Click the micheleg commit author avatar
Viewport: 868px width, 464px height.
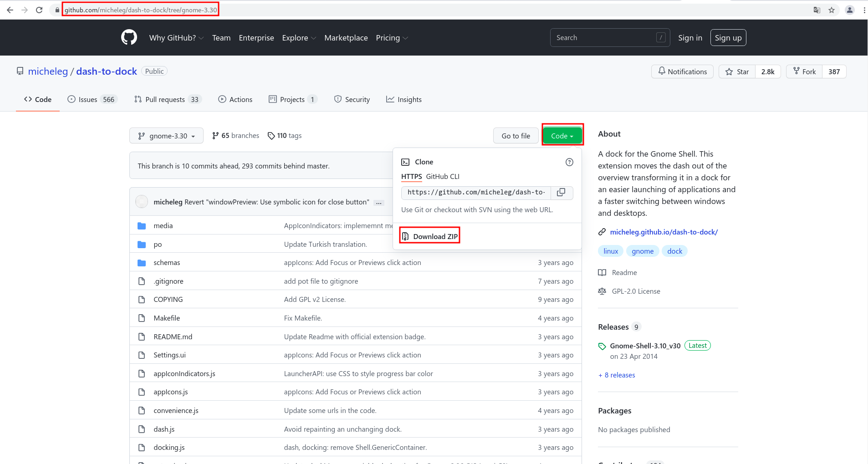[x=142, y=201]
